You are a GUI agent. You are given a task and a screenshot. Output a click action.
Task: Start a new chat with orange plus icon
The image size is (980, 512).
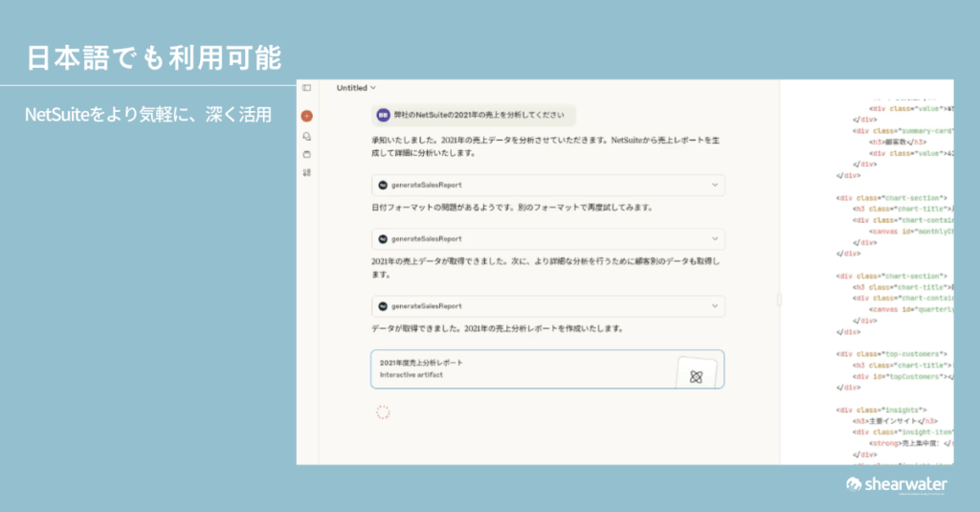pos(307,116)
